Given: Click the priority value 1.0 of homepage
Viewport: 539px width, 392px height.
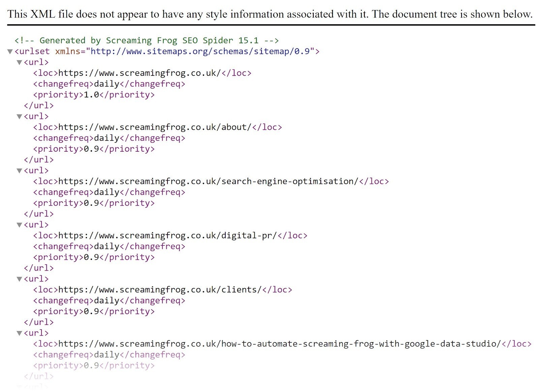Looking at the screenshot, I should point(91,95).
